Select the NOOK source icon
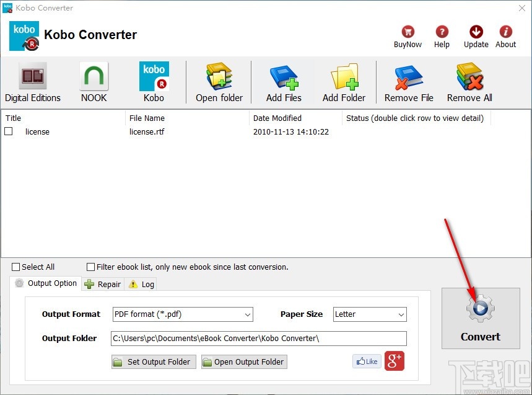The width and height of the screenshot is (532, 395). click(x=94, y=76)
